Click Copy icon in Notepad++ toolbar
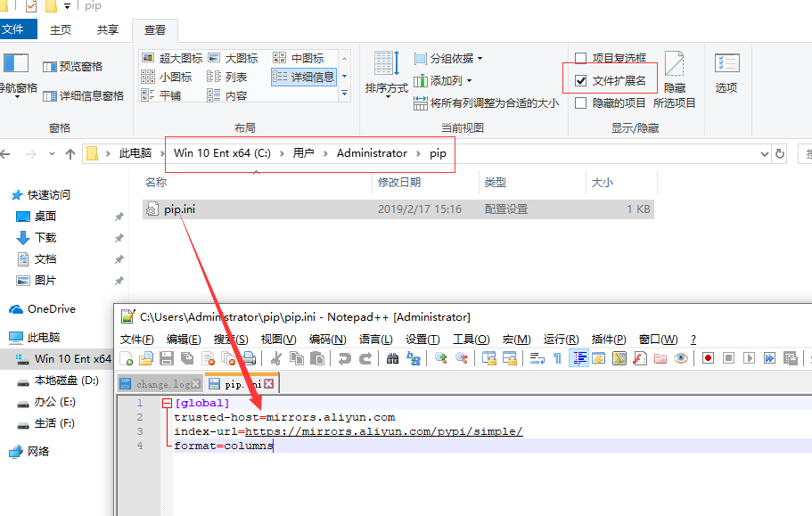 (x=297, y=358)
